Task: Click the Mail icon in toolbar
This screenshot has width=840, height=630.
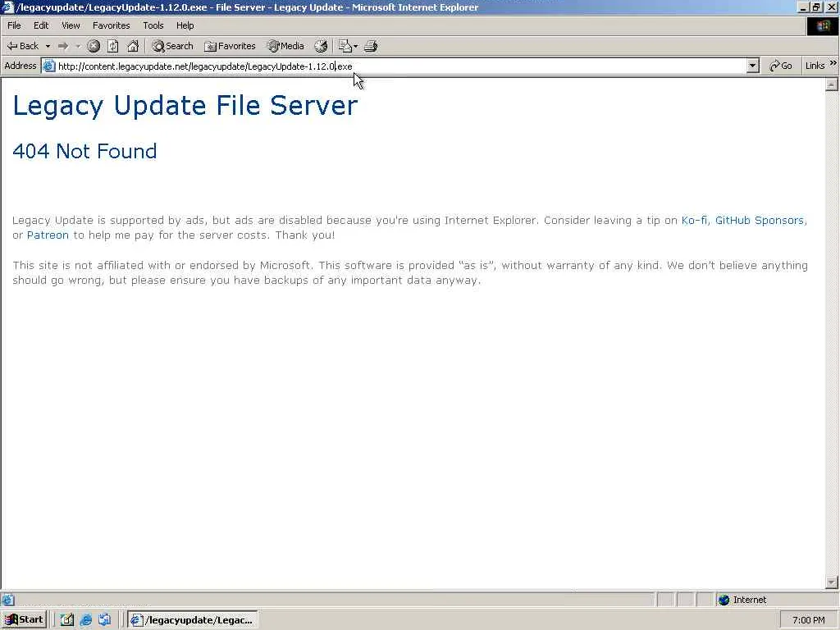Action: pos(345,46)
